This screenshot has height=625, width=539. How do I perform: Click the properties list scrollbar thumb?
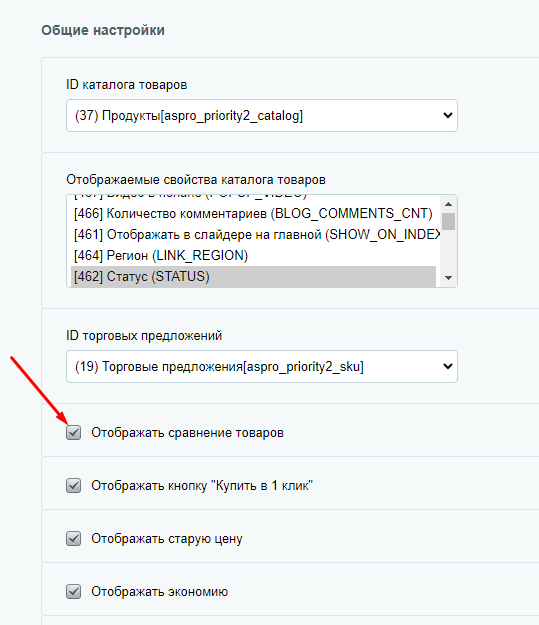(449, 221)
